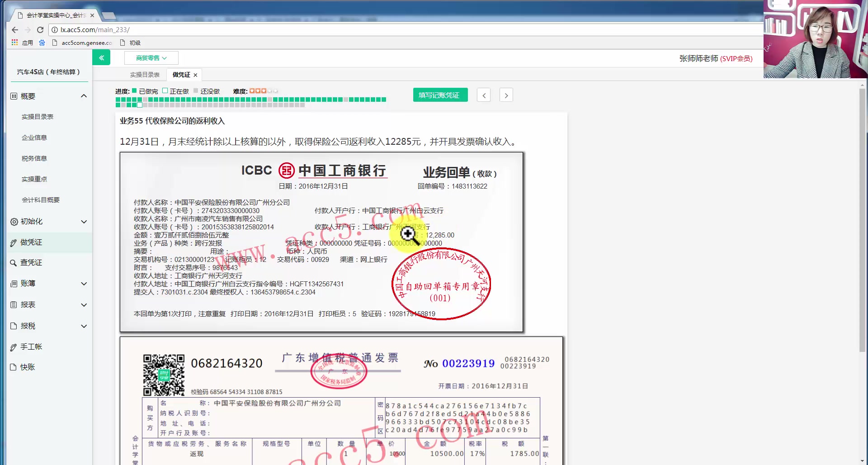Open the 商贸零售 dropdown

click(x=151, y=58)
